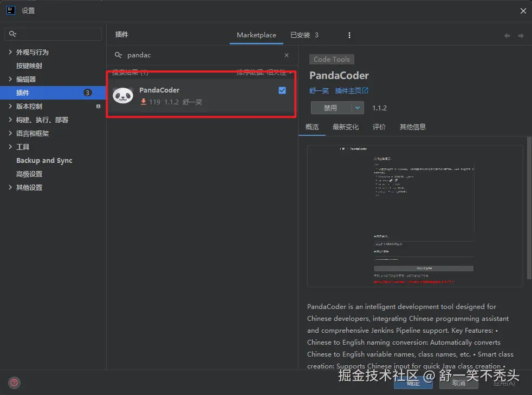This screenshot has height=395, width=532.
Task: Click the IntelliJ IDEA logo in title bar
Action: (10, 10)
